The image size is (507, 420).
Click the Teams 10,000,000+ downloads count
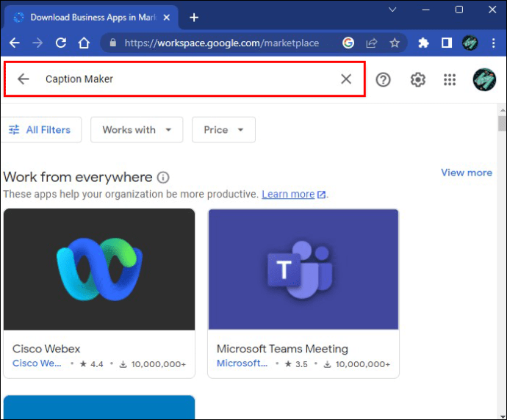357,364
